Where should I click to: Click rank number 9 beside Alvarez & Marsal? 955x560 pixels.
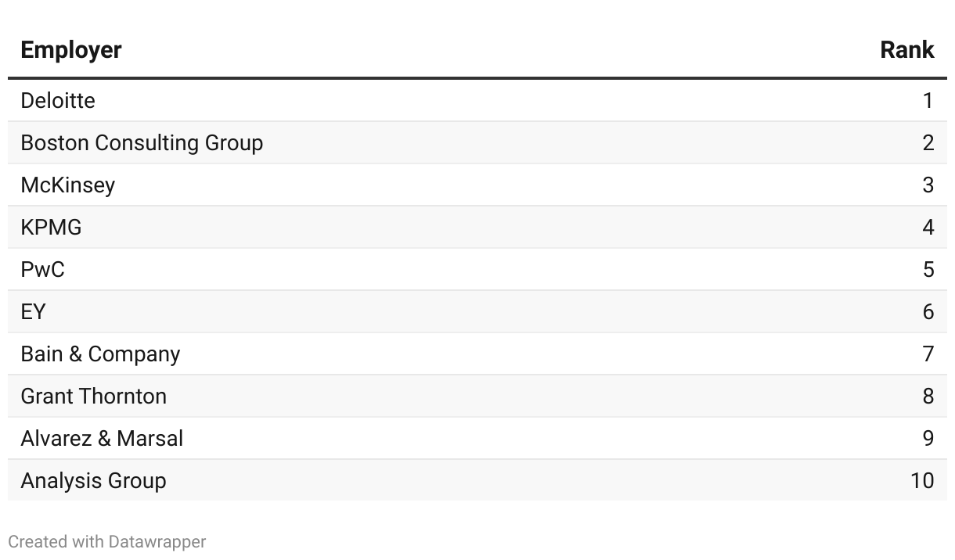coord(928,438)
